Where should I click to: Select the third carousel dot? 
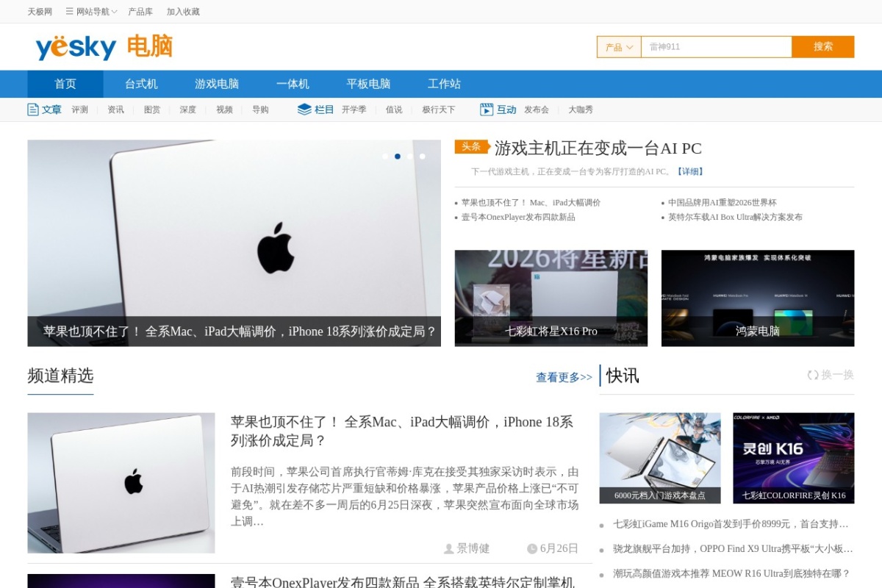coord(409,156)
